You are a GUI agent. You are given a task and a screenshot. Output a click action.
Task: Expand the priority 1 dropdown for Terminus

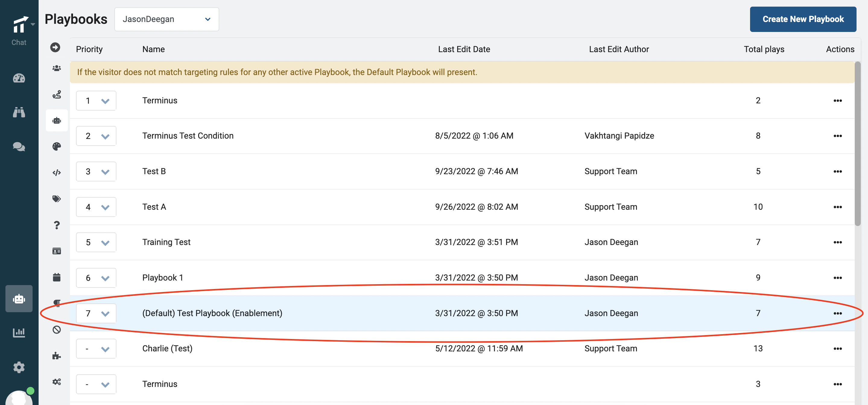(x=96, y=101)
